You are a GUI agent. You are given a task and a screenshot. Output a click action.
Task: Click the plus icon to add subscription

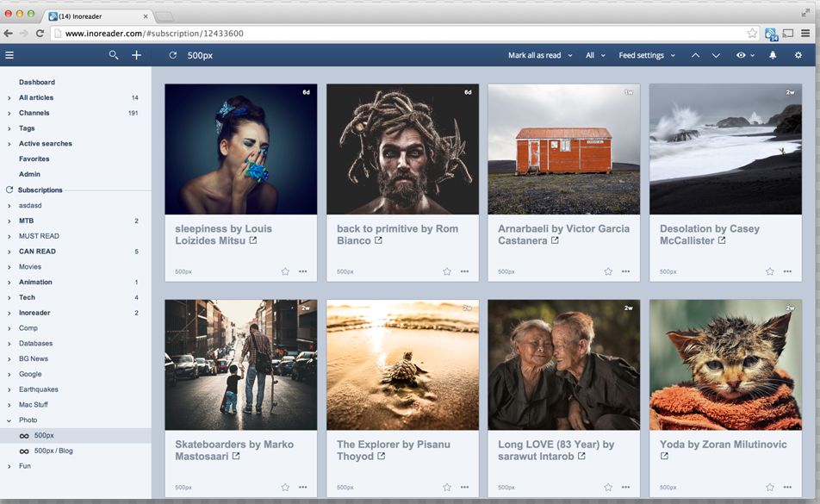pos(136,55)
